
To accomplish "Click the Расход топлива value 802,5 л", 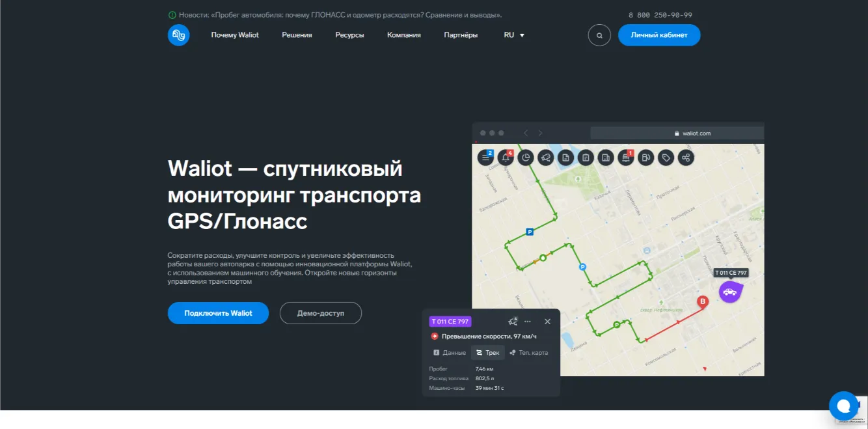I will click(485, 378).
